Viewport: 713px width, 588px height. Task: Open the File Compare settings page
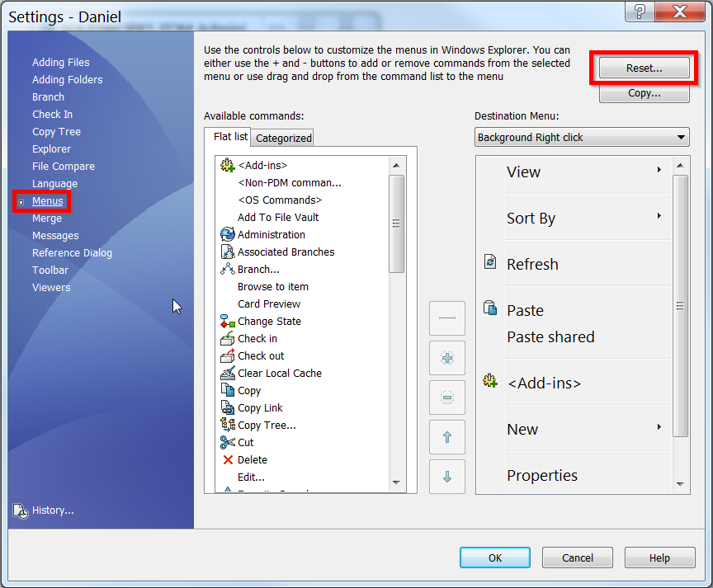click(x=64, y=167)
